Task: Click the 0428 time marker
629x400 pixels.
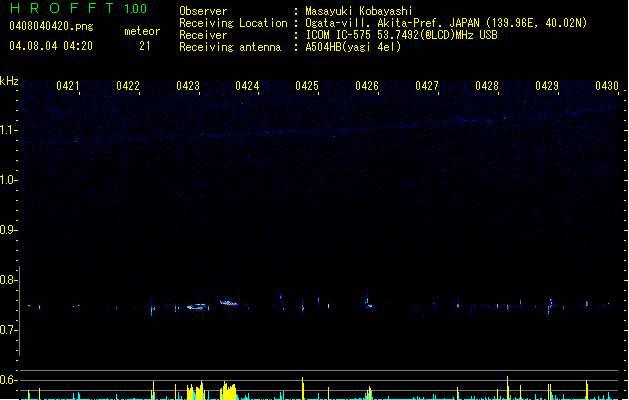Action: (487, 86)
